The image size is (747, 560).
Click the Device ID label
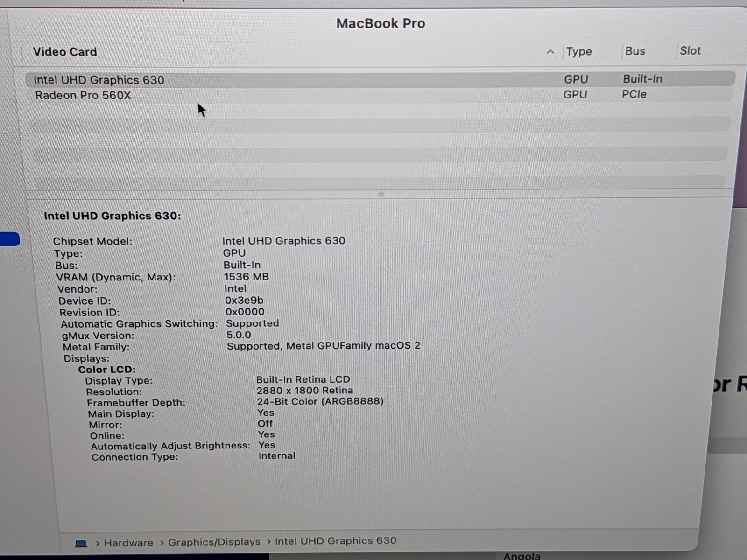pos(85,301)
